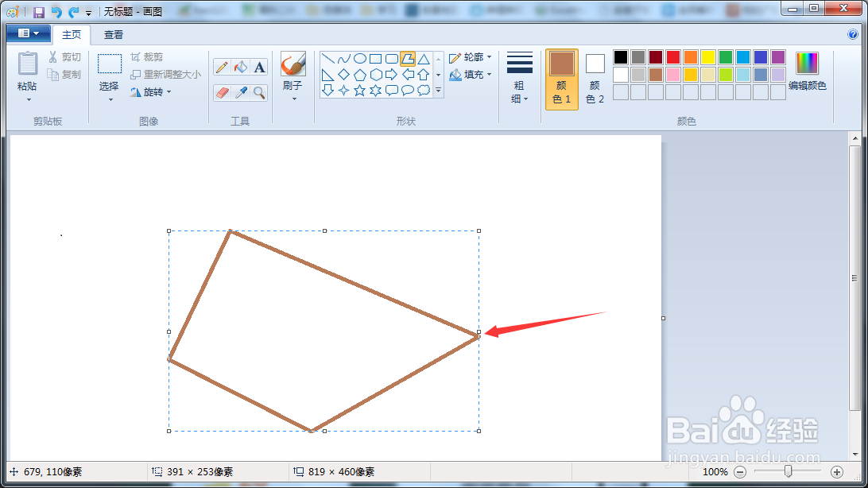Select the Text tool
Viewport: 868px width, 488px height.
click(x=259, y=67)
